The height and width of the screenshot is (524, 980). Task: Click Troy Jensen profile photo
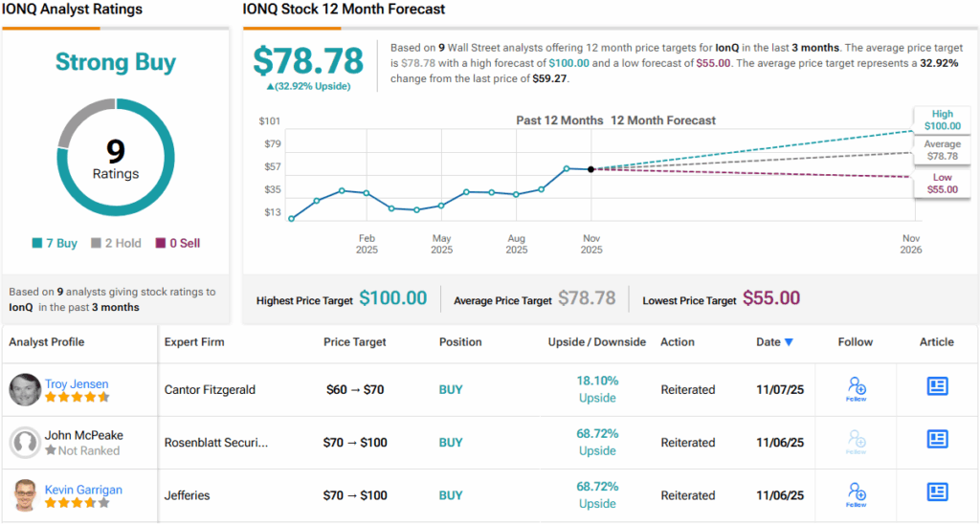coord(25,389)
